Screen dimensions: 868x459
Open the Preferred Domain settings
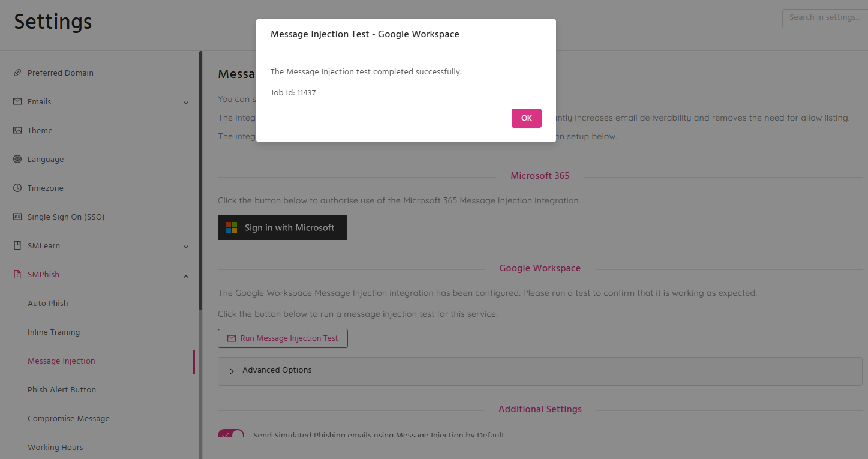click(x=61, y=73)
